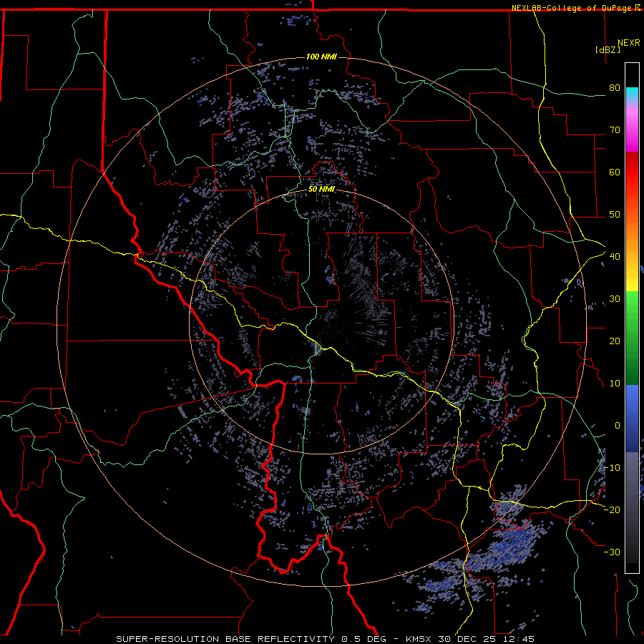Image resolution: width=644 pixels, height=644 pixels.
Task: Click the 70 value on the dBZ scale
Action: pyautogui.click(x=615, y=130)
